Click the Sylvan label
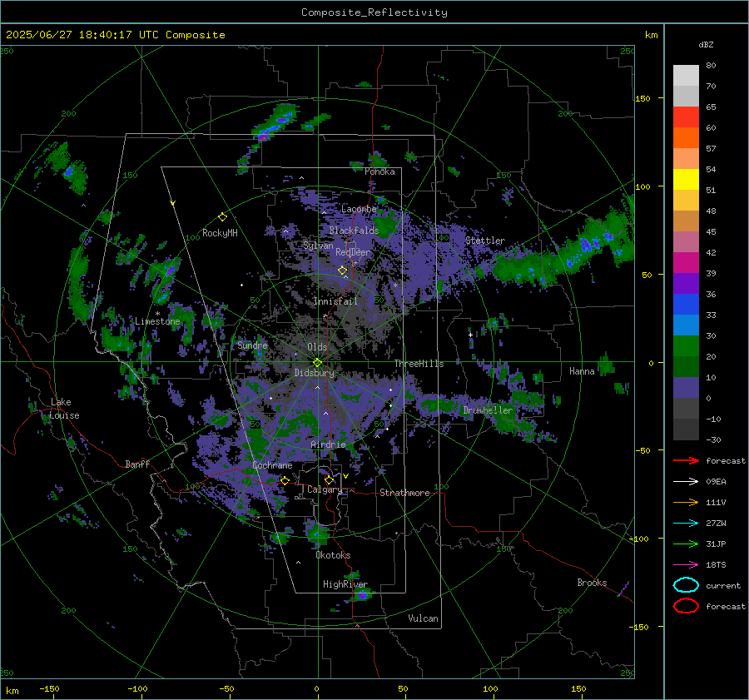This screenshot has width=749, height=700. pyautogui.click(x=318, y=246)
